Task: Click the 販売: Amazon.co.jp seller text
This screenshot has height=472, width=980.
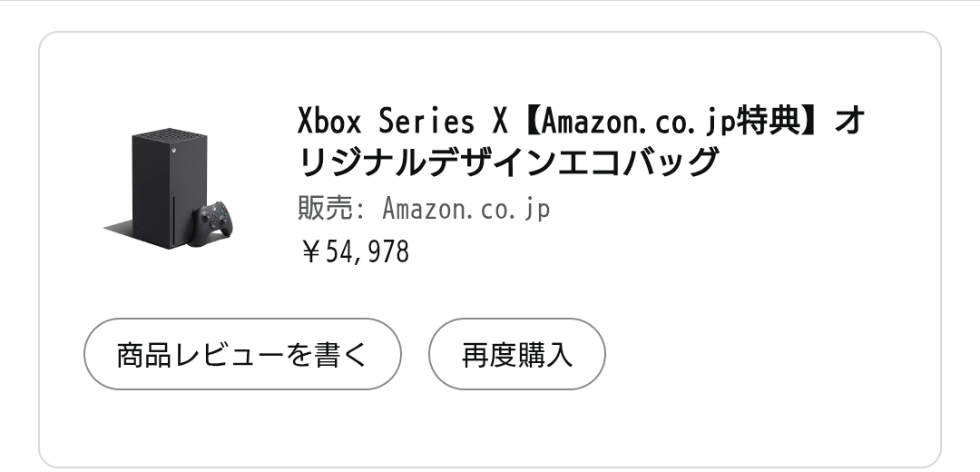Action: click(x=424, y=209)
